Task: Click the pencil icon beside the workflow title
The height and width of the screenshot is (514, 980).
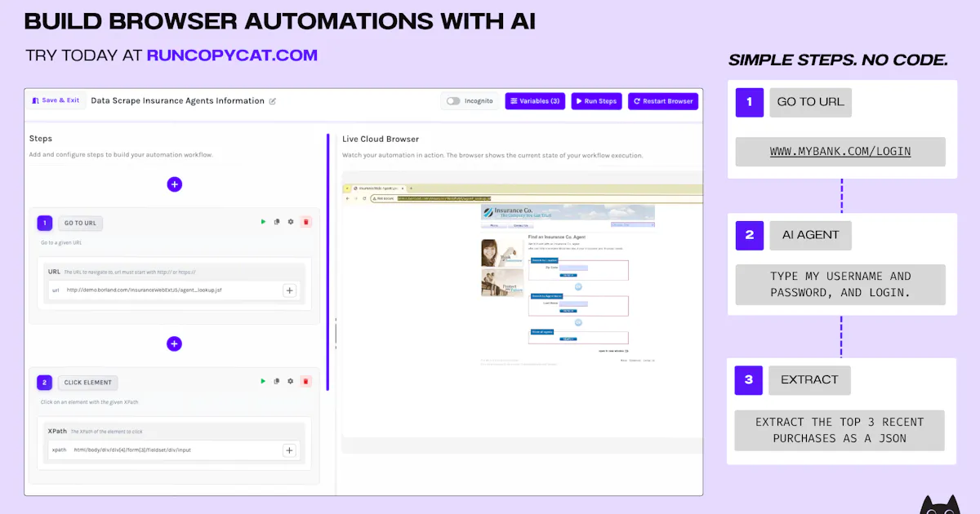Action: click(273, 101)
